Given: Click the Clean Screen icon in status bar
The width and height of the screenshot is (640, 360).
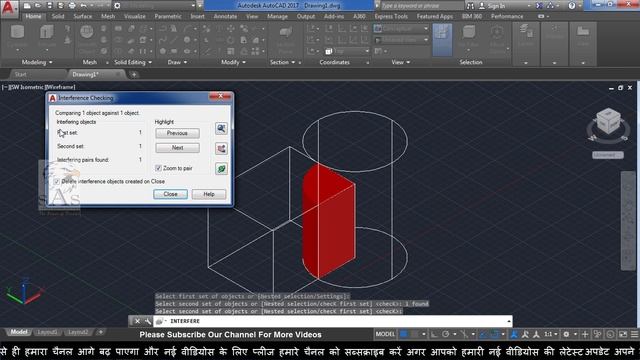Looking at the screenshot, I should [x=623, y=334].
